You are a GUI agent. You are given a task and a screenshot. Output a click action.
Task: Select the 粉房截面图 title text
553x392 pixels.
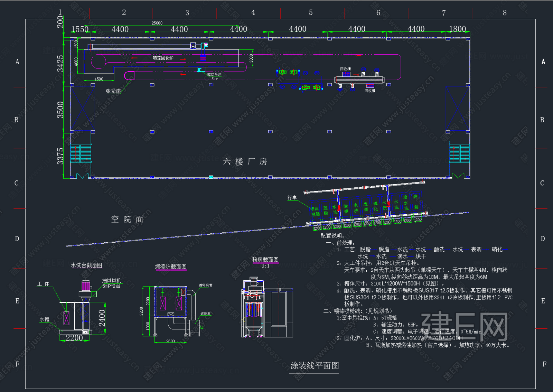[x=265, y=260]
